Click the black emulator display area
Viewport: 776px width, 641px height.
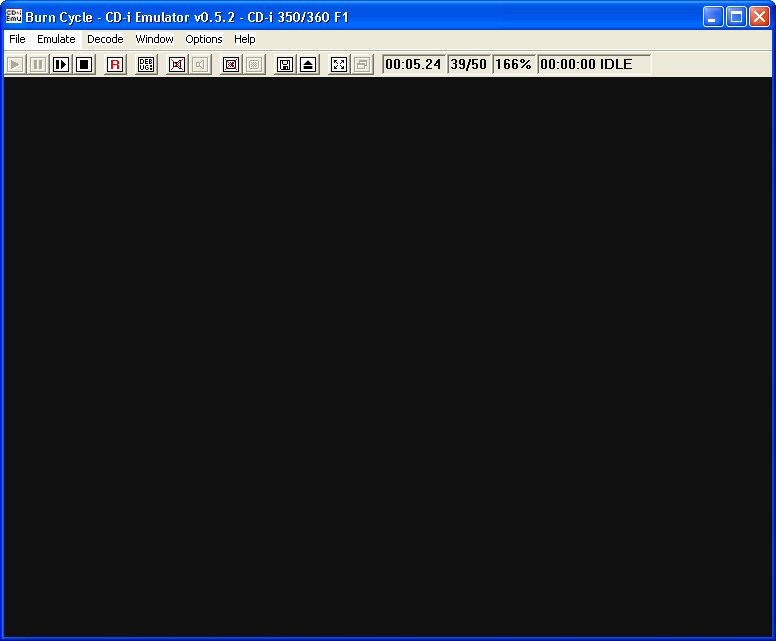(388, 356)
